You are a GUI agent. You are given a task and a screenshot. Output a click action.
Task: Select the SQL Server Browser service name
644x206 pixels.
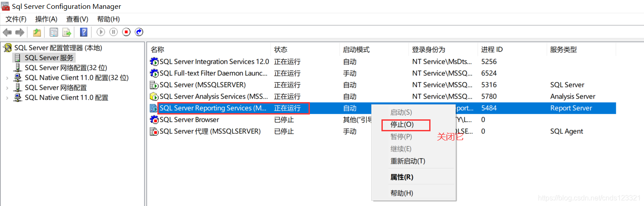[x=189, y=120]
